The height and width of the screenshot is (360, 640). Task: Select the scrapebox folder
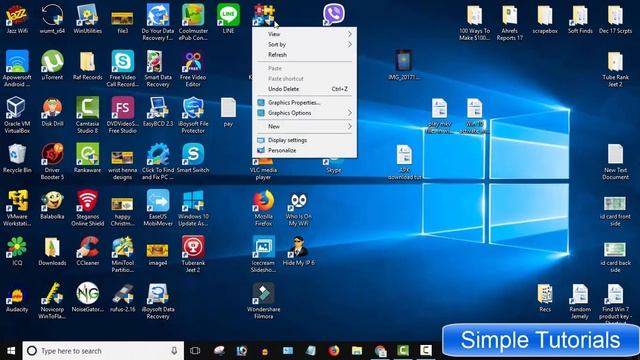[545, 18]
